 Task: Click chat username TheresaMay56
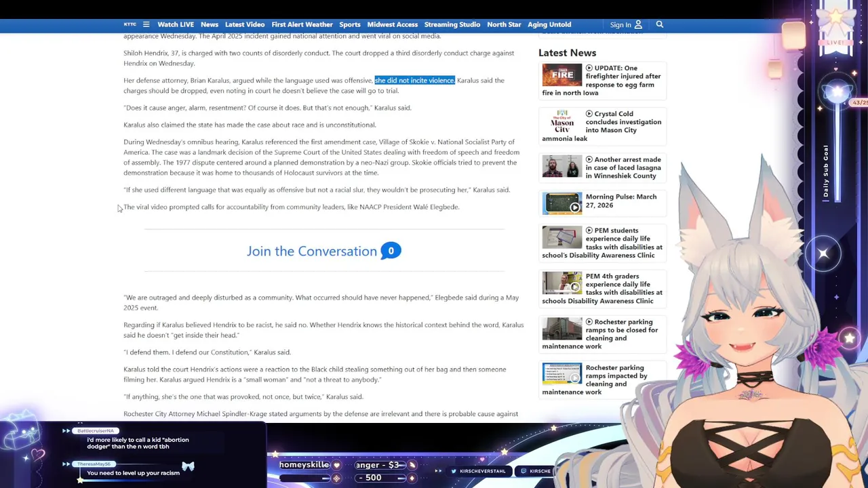click(x=93, y=464)
